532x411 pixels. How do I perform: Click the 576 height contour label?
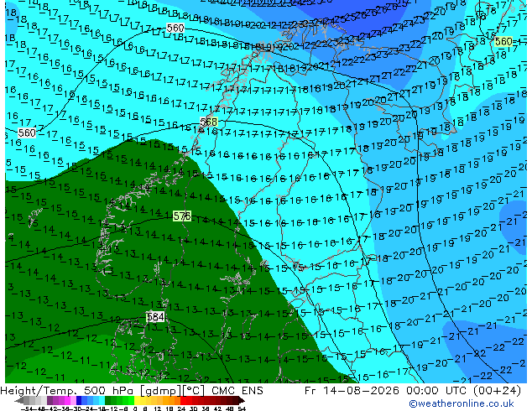182,216
